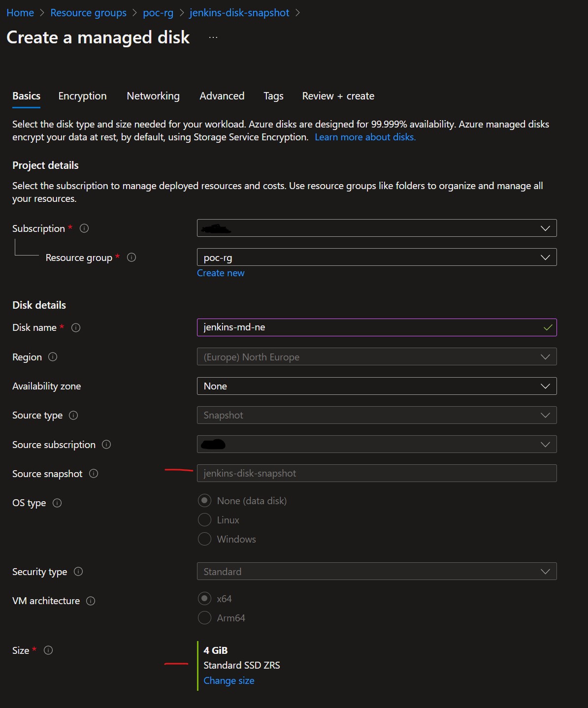The image size is (588, 708).
Task: Click the Source snapshot info icon
Action: pyautogui.click(x=94, y=474)
